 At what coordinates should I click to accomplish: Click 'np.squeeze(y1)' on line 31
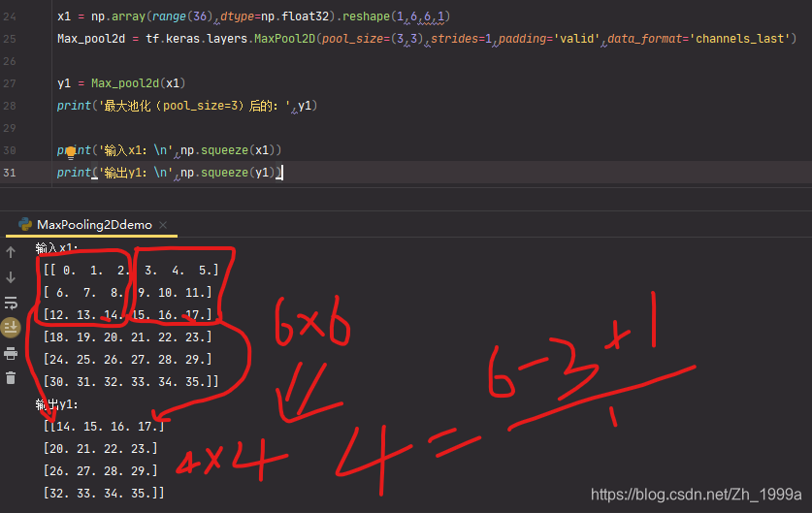(x=228, y=173)
